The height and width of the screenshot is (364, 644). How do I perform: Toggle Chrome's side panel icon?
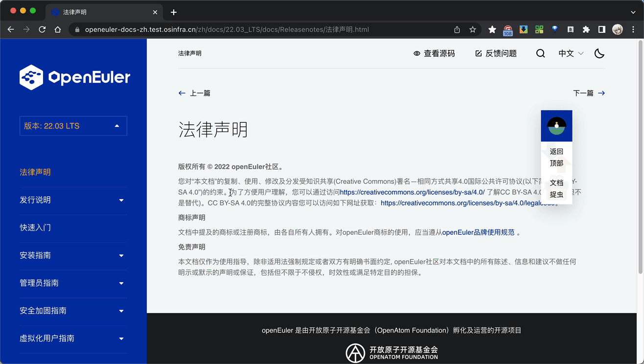tap(601, 29)
